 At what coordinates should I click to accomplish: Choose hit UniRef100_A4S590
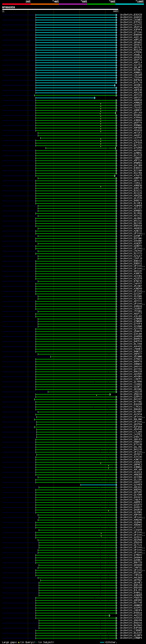[131, 374]
